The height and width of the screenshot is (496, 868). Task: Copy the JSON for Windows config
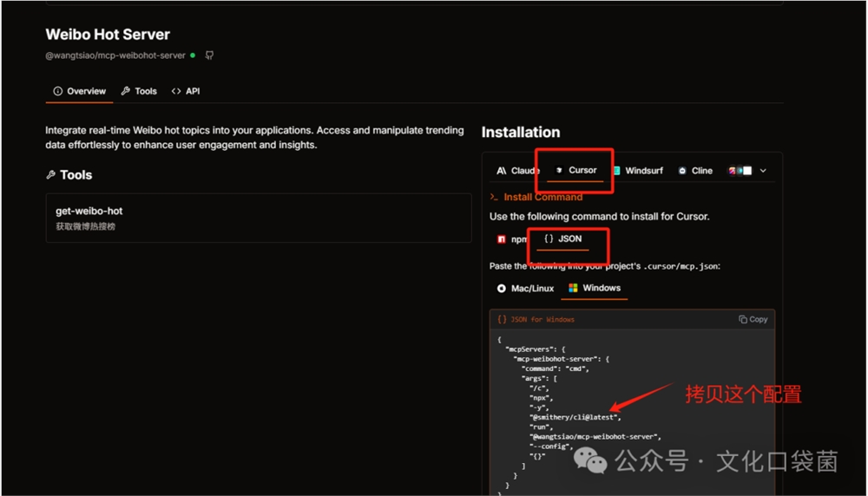pyautogui.click(x=753, y=319)
